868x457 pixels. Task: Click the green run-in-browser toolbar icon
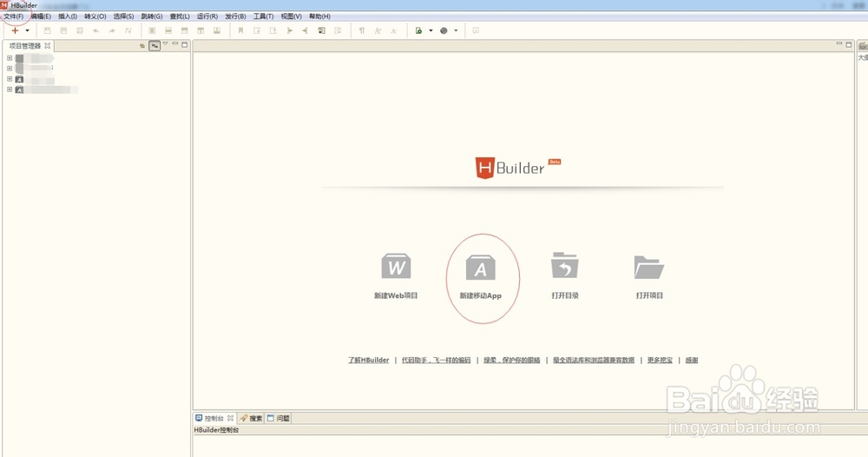419,30
